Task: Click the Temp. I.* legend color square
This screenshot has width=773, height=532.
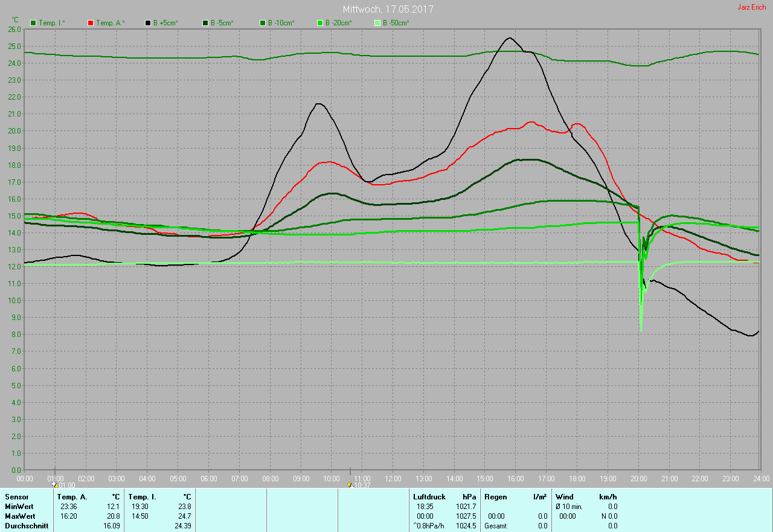Action: (x=33, y=23)
